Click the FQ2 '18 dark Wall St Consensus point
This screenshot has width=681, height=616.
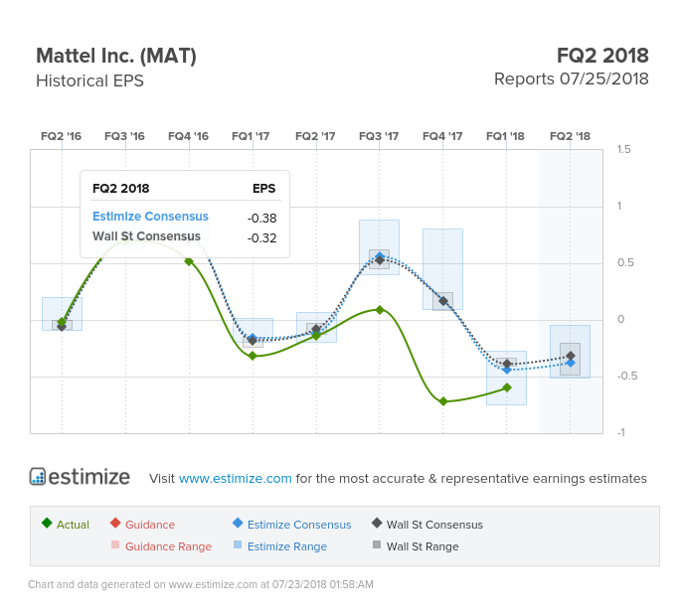(x=571, y=356)
